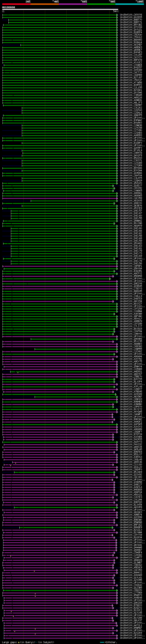Click the arrowhead ending the UniRef100_B5KB58 alignment
Screen dimensions: 146x644
coord(113,276)
